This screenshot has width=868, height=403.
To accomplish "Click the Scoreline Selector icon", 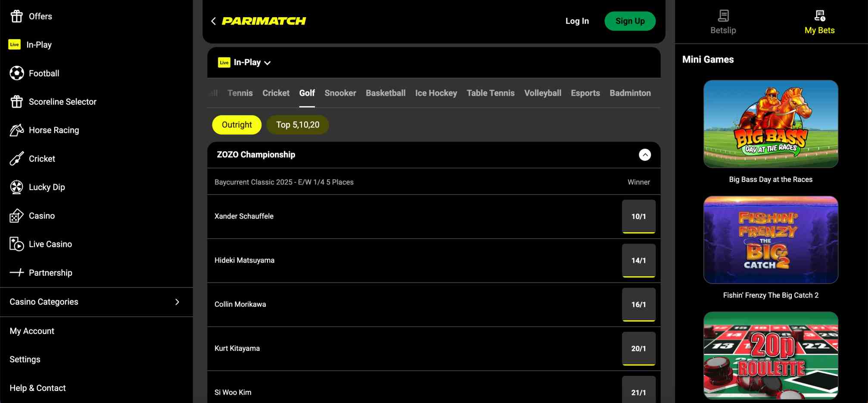I will [17, 101].
